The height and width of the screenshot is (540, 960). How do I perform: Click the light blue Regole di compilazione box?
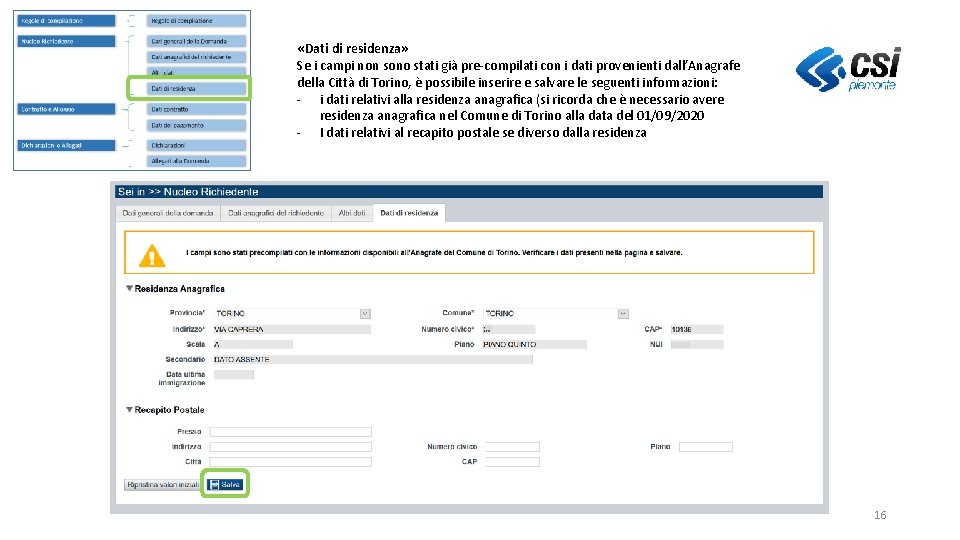click(x=196, y=21)
